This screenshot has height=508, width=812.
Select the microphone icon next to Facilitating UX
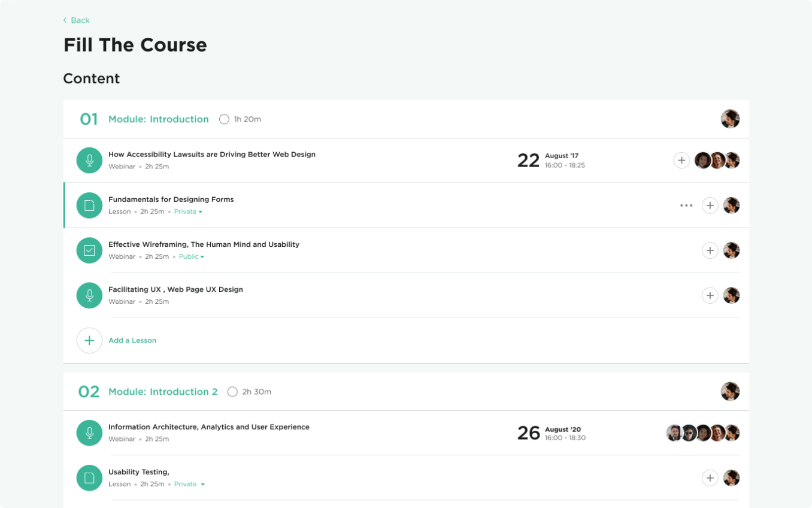(x=89, y=295)
